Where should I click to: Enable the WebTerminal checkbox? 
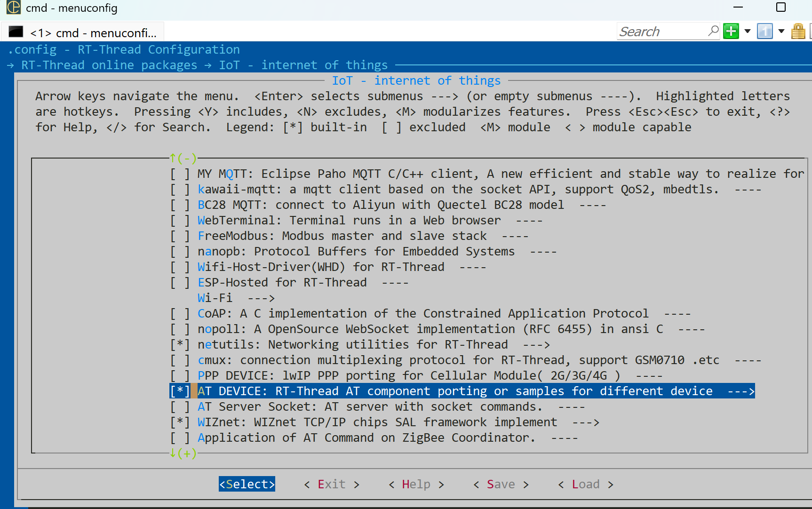(180, 221)
